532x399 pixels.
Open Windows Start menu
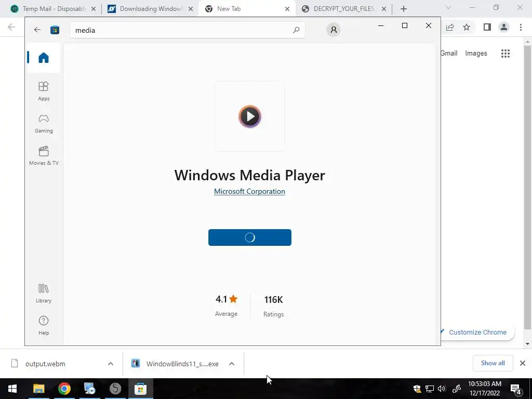[12, 389]
